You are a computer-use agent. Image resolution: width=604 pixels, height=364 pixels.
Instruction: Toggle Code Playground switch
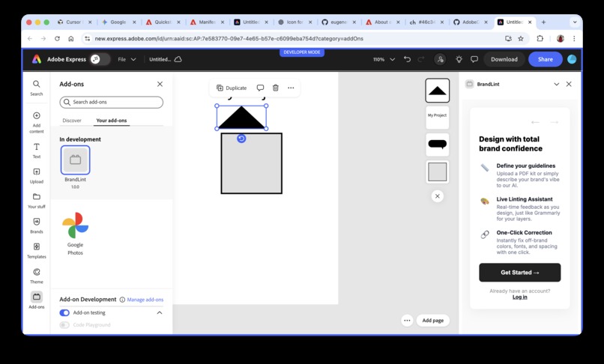(x=64, y=325)
